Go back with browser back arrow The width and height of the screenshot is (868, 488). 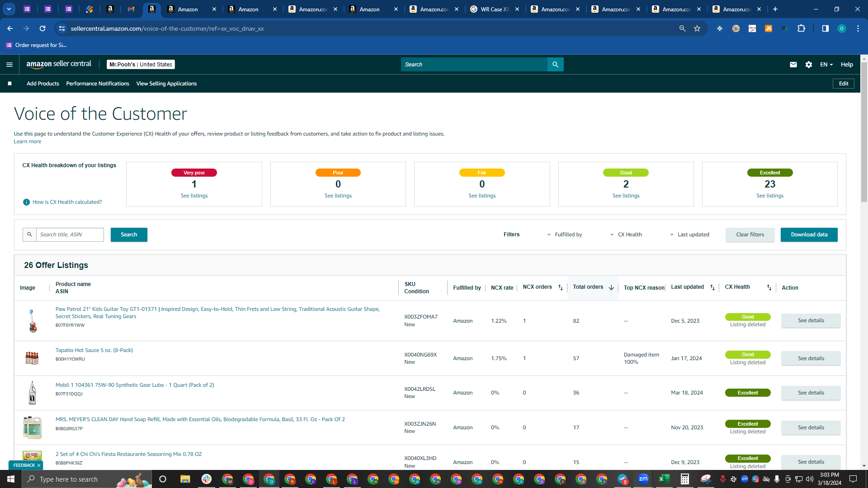pos(10,28)
